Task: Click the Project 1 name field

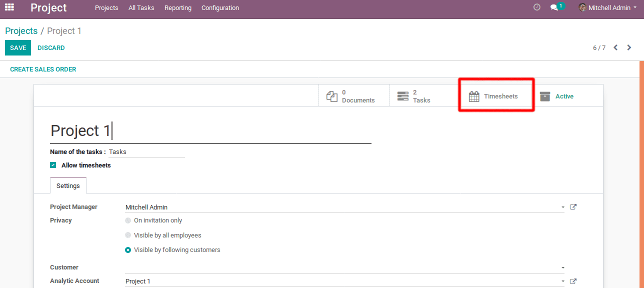Action: [210, 131]
